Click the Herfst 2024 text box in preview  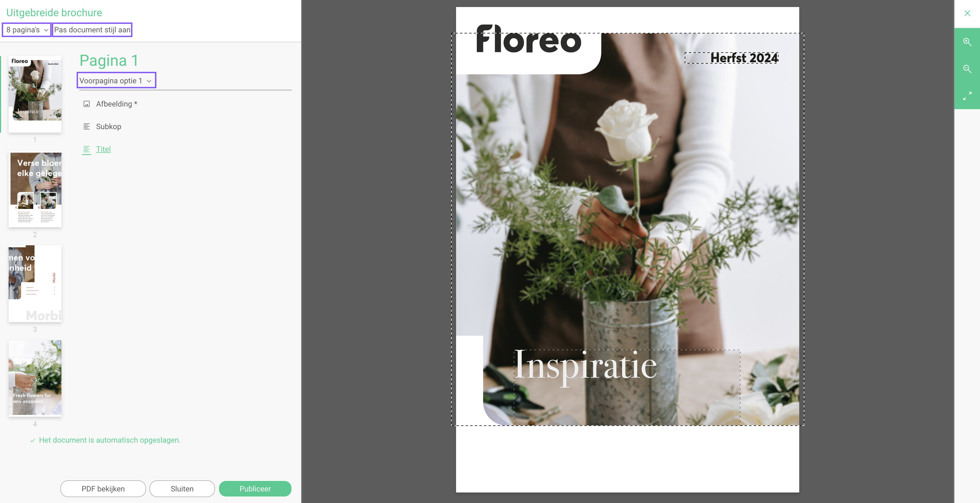732,58
